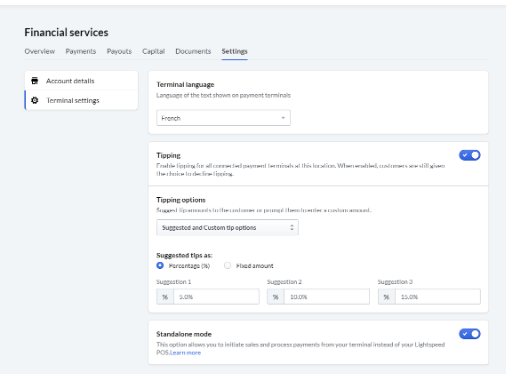
Task: Switch to the Overview tab
Action: [x=40, y=51]
